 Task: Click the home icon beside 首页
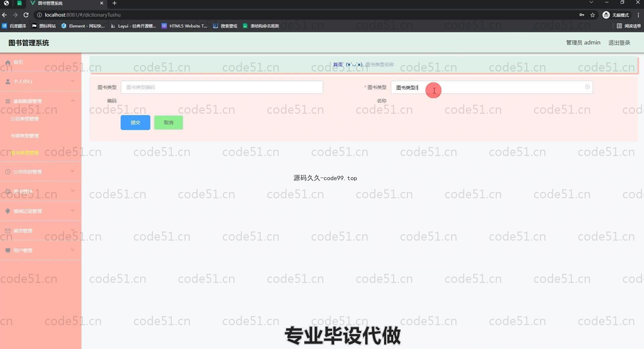[8, 62]
